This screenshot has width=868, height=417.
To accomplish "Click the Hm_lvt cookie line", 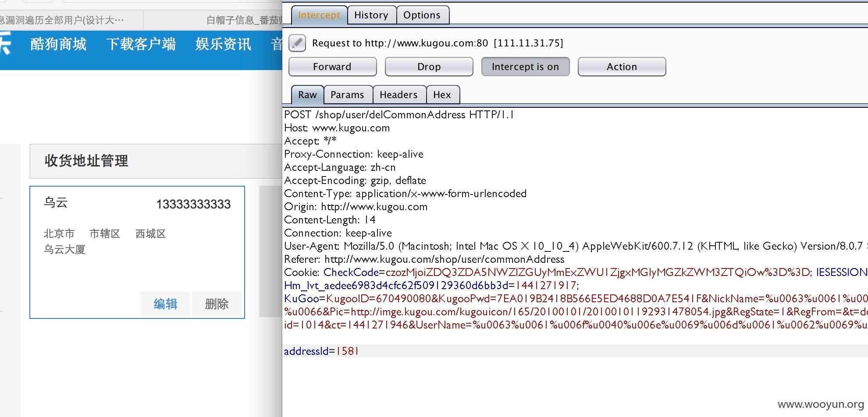I will 431,286.
